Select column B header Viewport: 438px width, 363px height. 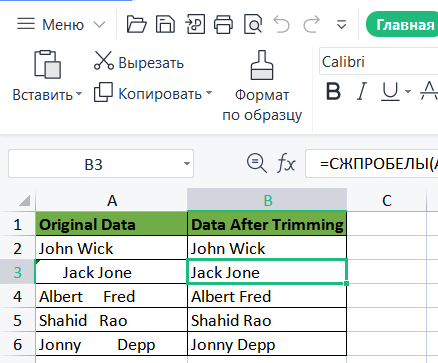click(x=267, y=200)
